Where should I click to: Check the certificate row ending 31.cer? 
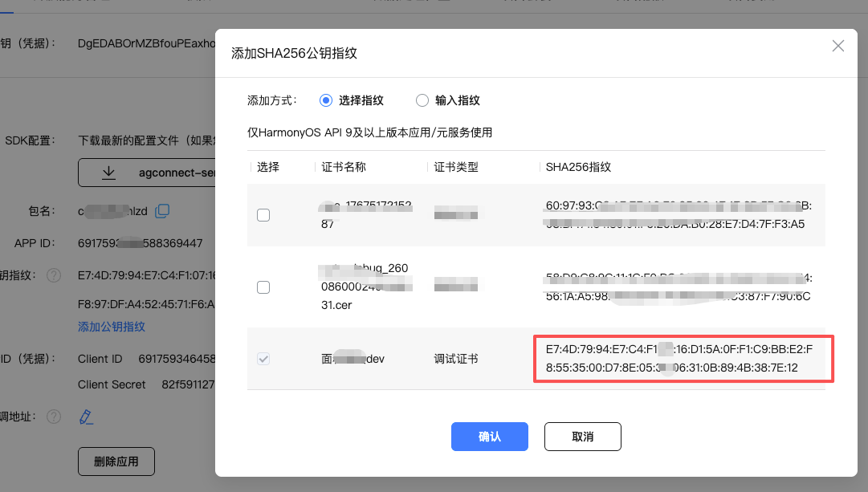263,287
